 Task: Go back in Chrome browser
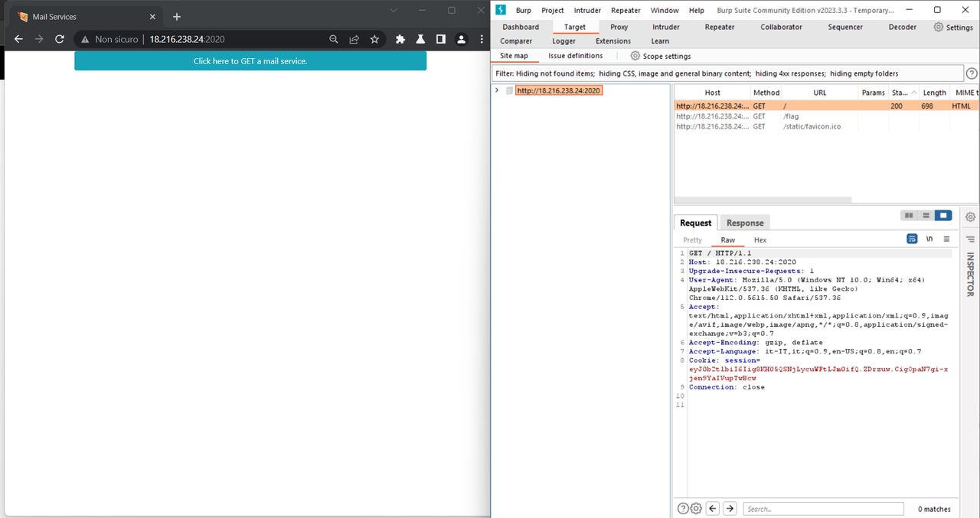point(18,39)
